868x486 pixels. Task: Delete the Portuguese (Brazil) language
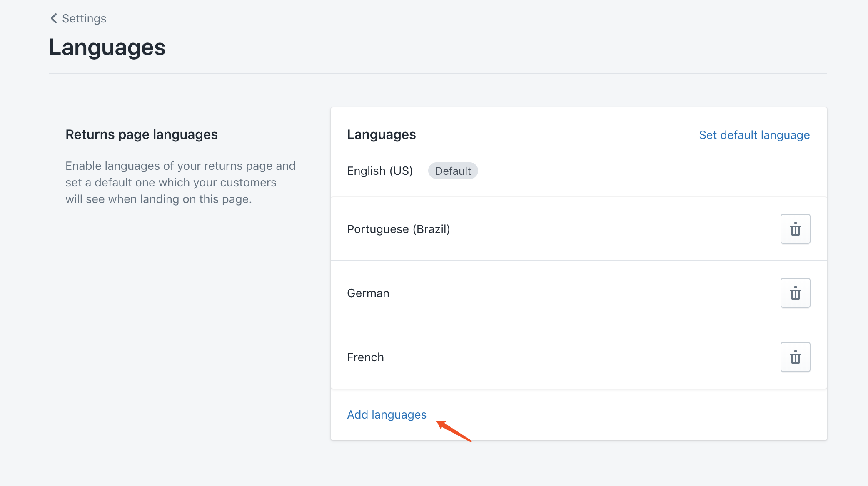point(795,229)
